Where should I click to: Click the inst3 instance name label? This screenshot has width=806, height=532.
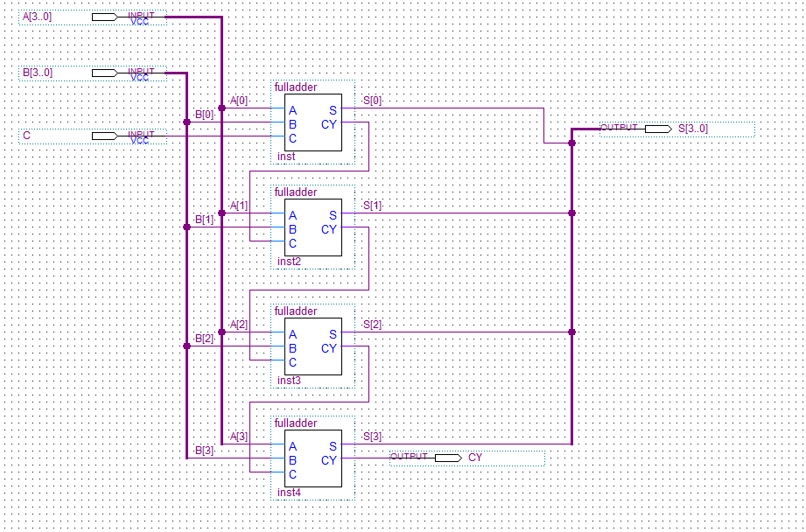click(289, 381)
